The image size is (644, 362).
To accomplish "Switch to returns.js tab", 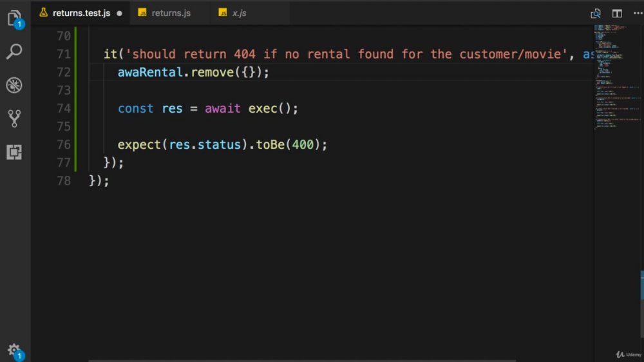I will pos(171,13).
